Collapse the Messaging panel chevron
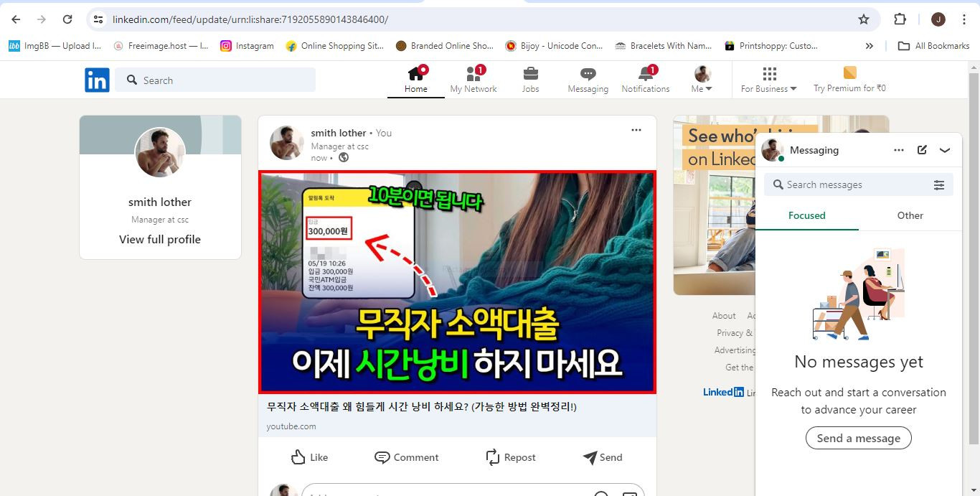Viewport: 980px width, 496px height. (x=945, y=150)
